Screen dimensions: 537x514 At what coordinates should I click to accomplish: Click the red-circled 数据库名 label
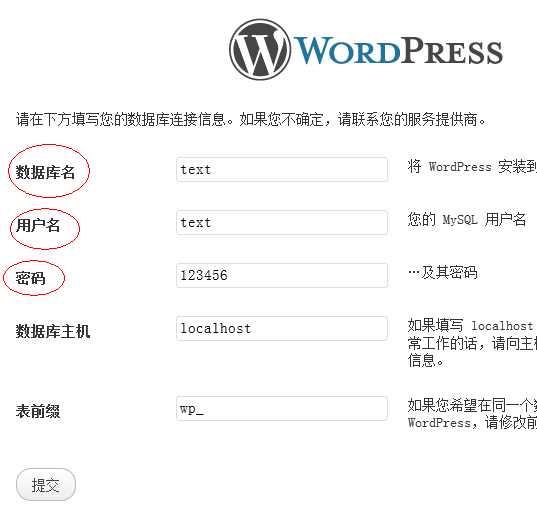[x=45, y=172]
